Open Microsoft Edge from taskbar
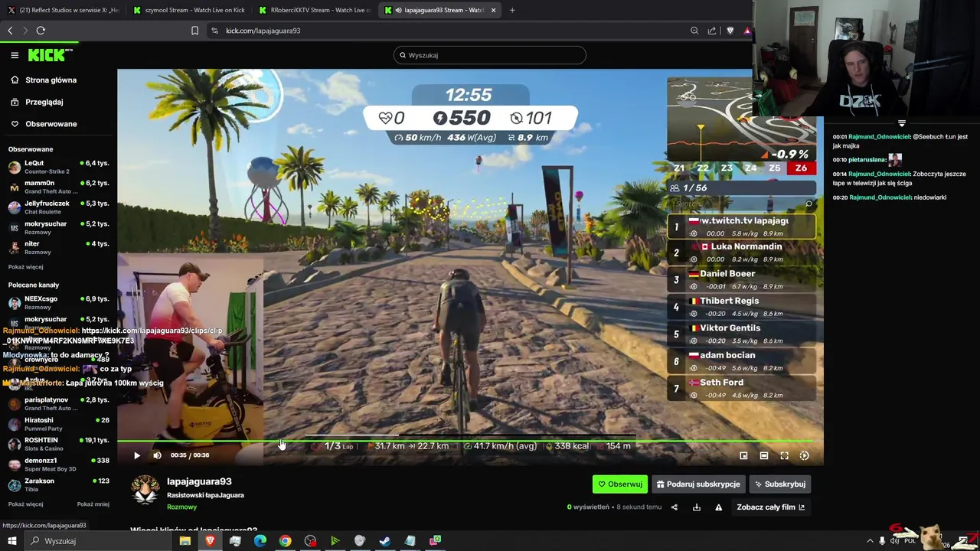 click(x=260, y=541)
